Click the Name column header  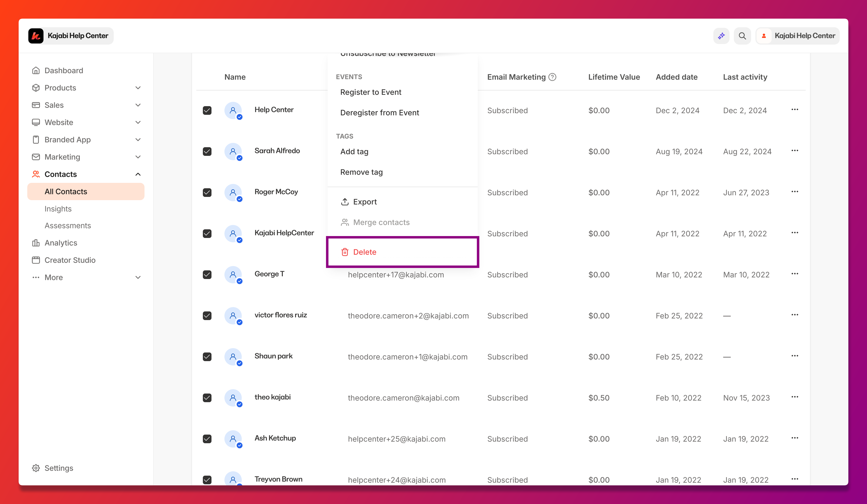(x=235, y=77)
